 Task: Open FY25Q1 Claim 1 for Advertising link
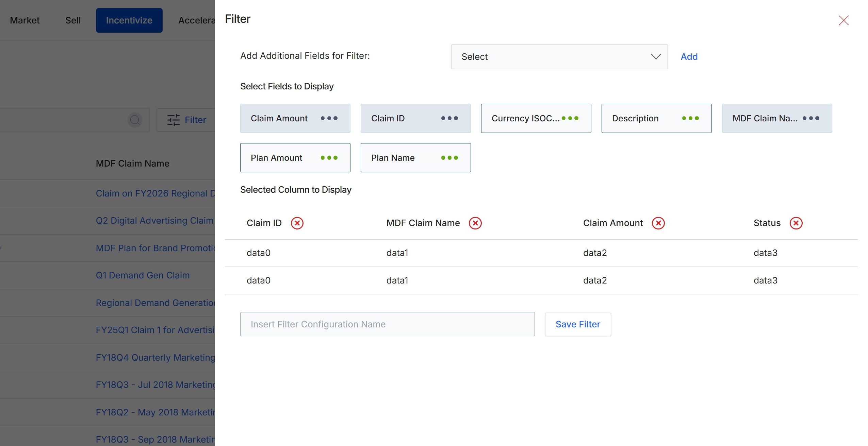pos(155,330)
